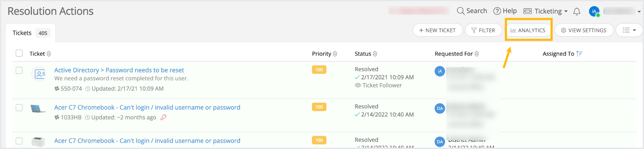Click the Active Directory ticket contact icon

[39, 74]
